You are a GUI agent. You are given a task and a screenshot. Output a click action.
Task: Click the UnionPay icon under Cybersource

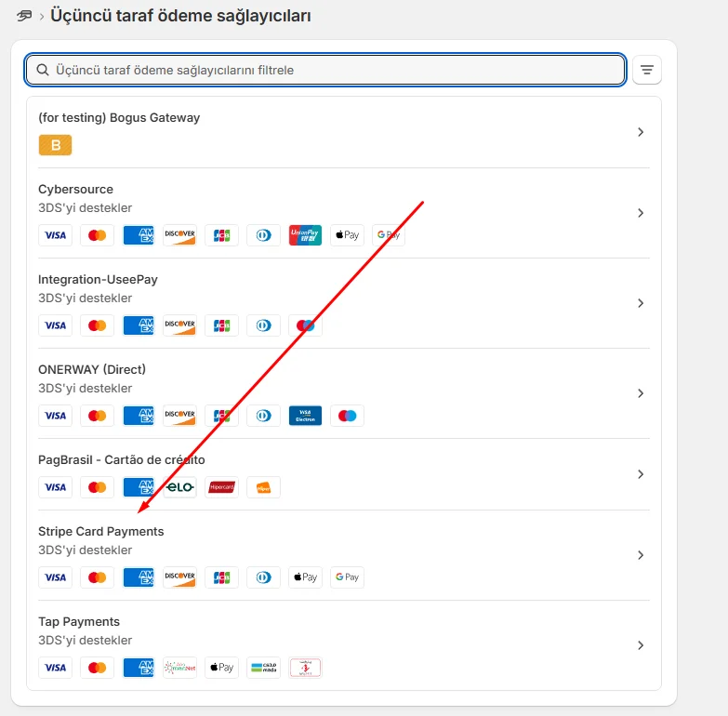pyautogui.click(x=305, y=235)
